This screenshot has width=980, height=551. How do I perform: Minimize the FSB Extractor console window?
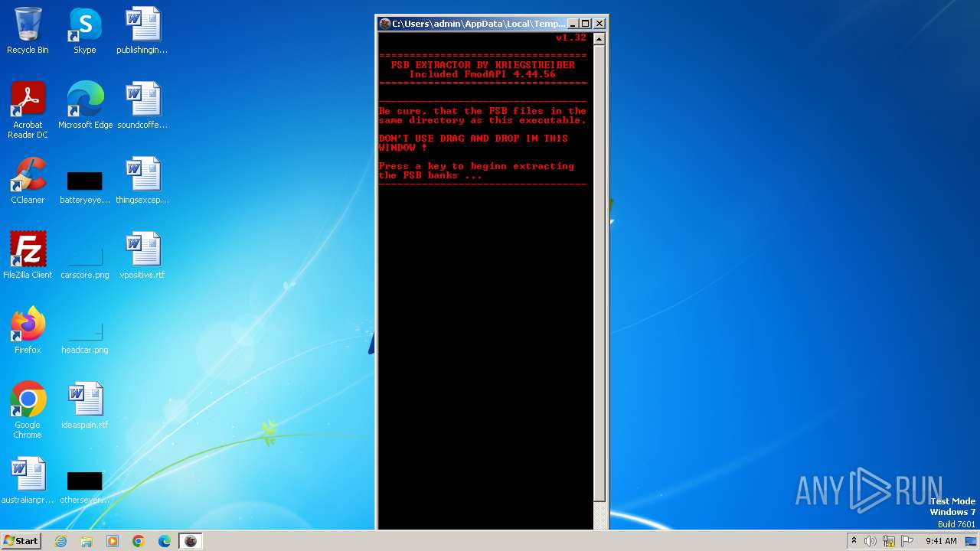click(573, 24)
